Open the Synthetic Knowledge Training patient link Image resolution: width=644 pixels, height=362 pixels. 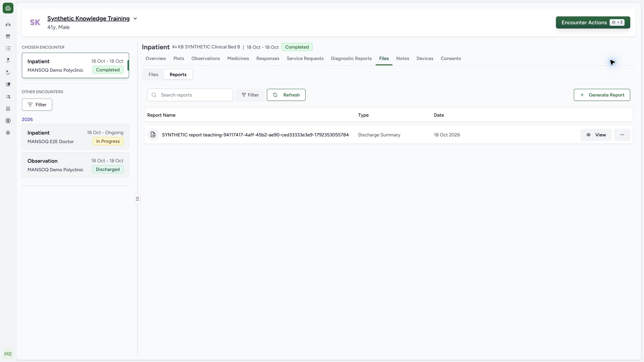click(88, 18)
